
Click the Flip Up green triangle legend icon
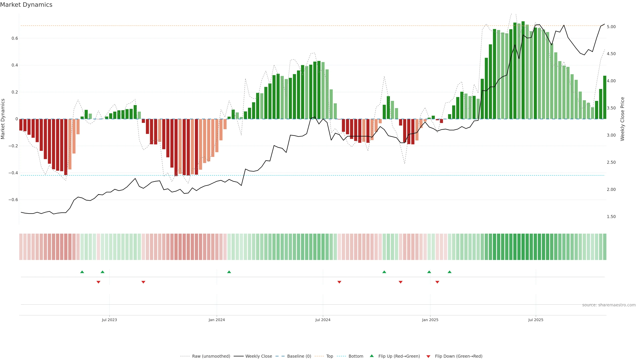pyautogui.click(x=371, y=356)
